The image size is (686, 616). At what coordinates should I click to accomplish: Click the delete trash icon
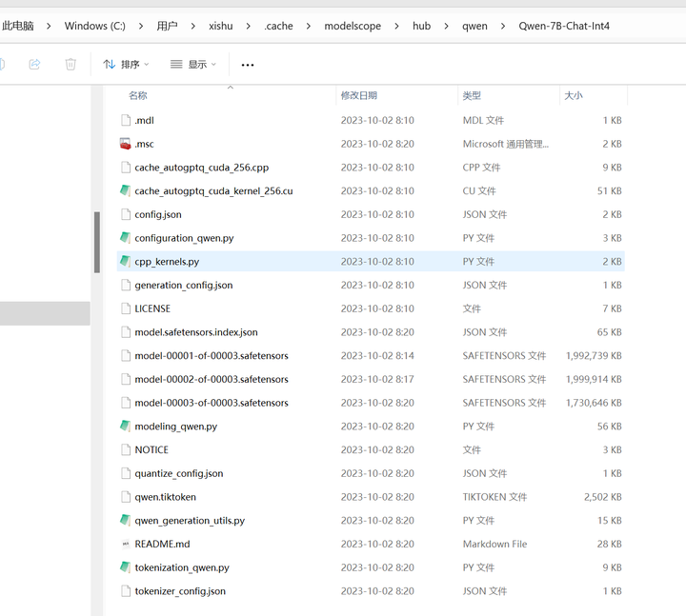click(71, 65)
